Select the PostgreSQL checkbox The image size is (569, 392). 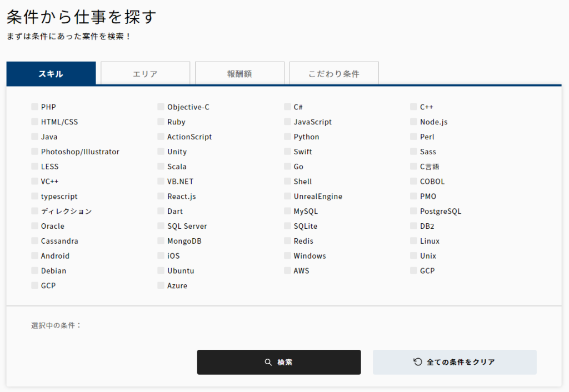click(x=413, y=210)
